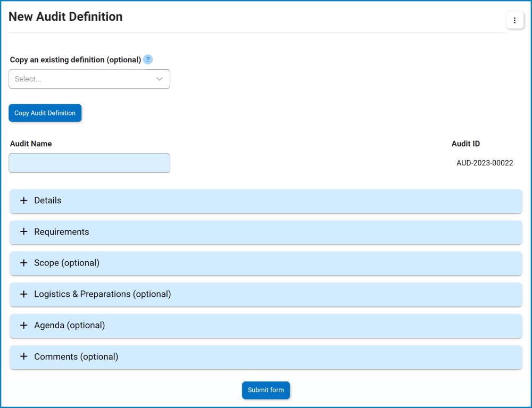Click the plus icon on Logistics & Preparations
The image size is (532, 408).
click(x=23, y=294)
